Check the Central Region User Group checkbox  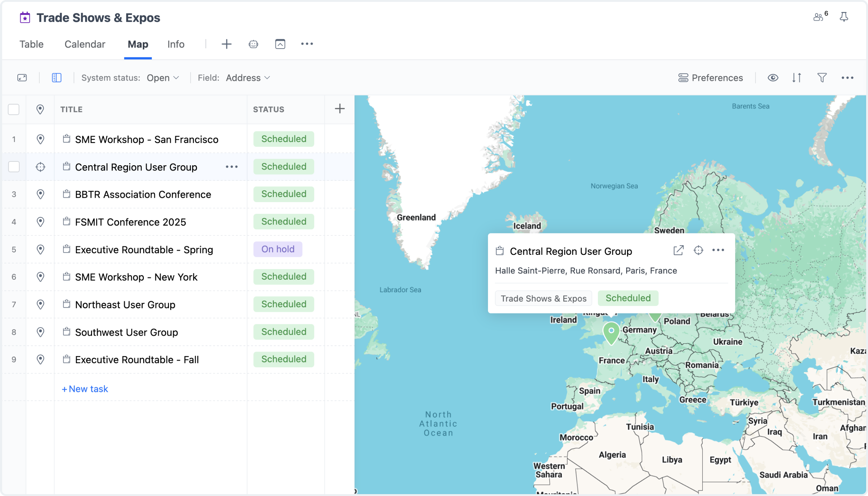(x=14, y=166)
